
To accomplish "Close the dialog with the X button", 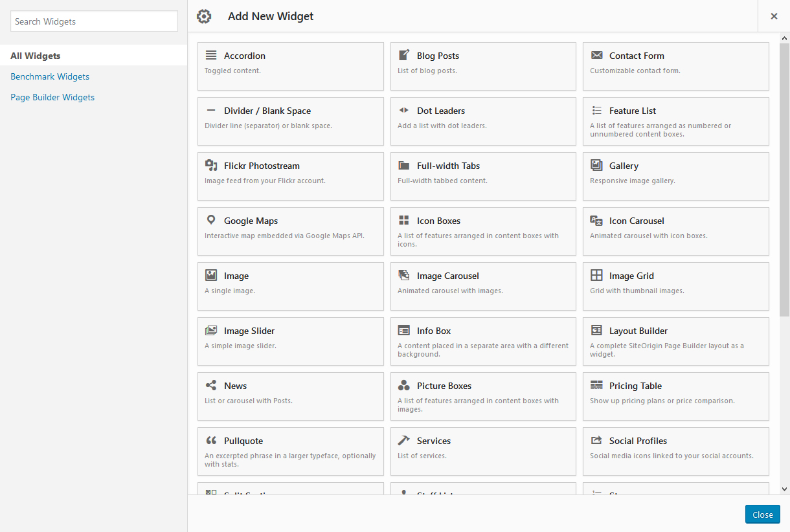I will (774, 16).
